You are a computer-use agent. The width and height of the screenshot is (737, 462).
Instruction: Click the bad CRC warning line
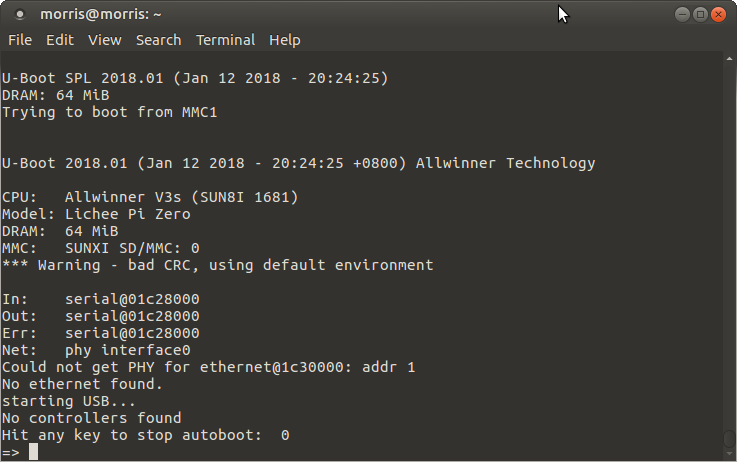(218, 265)
